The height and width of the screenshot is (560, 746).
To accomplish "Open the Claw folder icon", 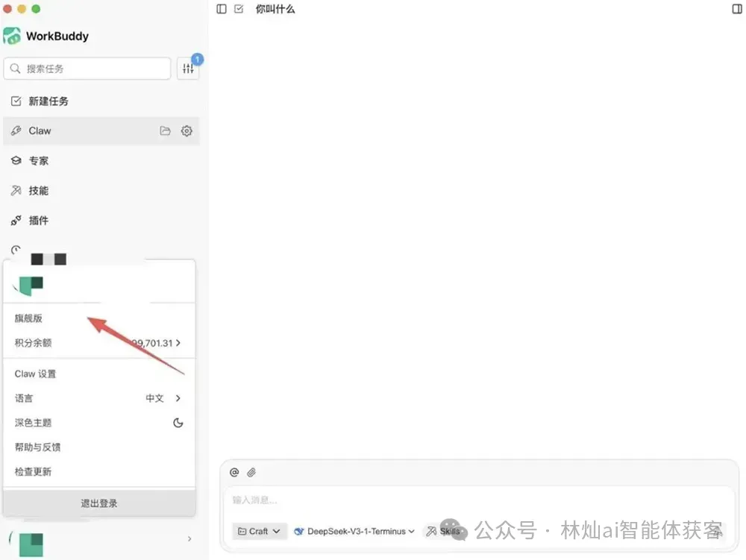I will [165, 130].
